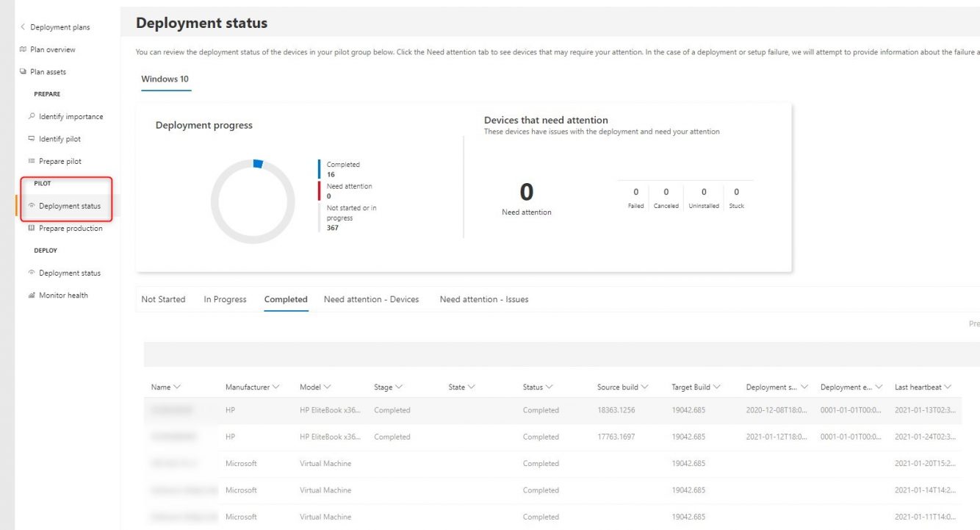980x530 pixels.
Task: Switch to the Not Started tab
Action: [163, 299]
